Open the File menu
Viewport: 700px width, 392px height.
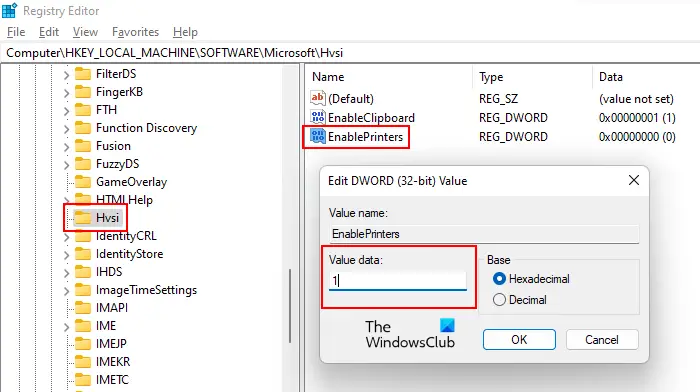16,32
